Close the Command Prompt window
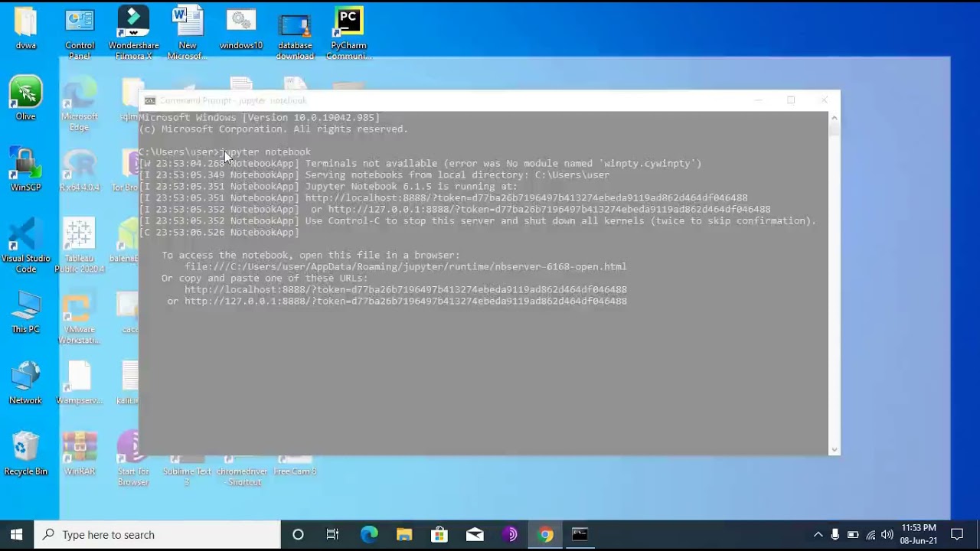The height and width of the screenshot is (551, 980). (824, 100)
